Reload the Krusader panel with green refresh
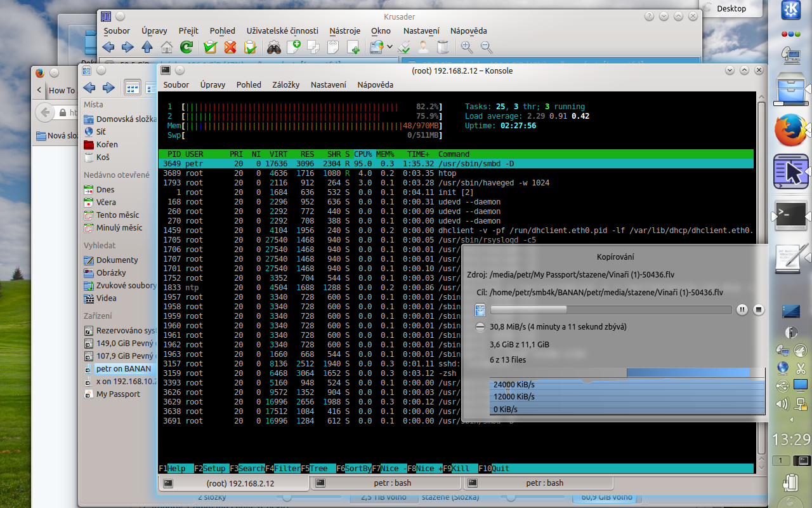Viewport: 812px width, 508px height. (186, 46)
